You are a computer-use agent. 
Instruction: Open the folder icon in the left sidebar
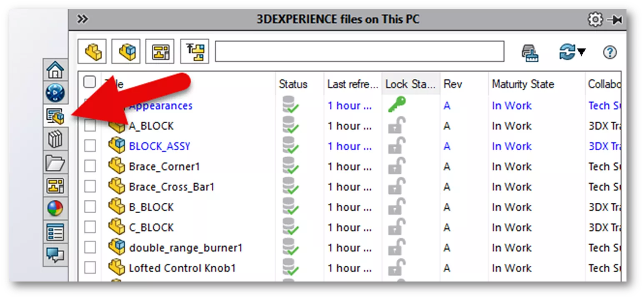click(56, 163)
